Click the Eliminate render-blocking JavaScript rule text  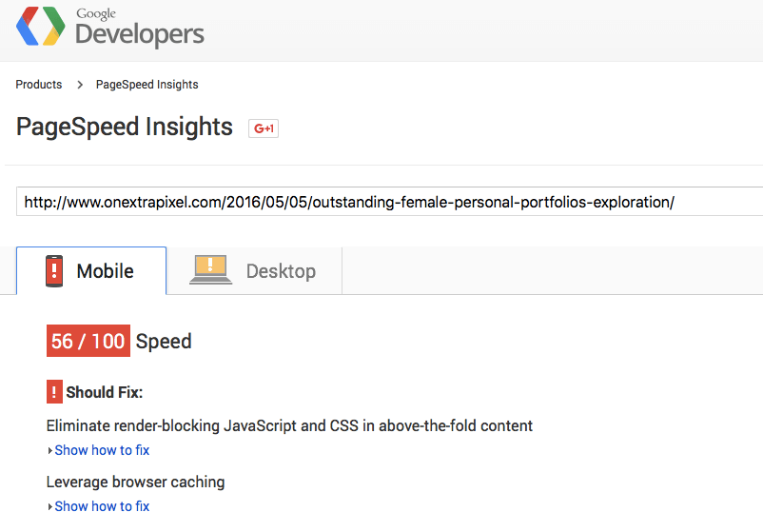(x=289, y=426)
